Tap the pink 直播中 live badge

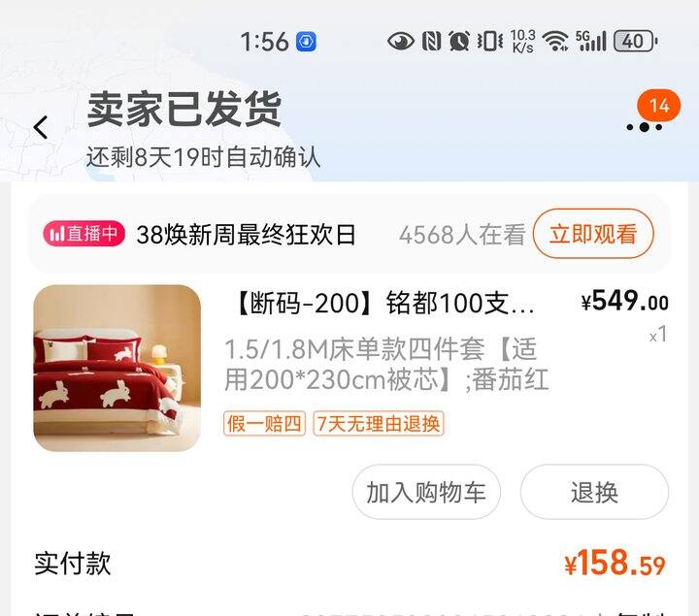point(83,234)
